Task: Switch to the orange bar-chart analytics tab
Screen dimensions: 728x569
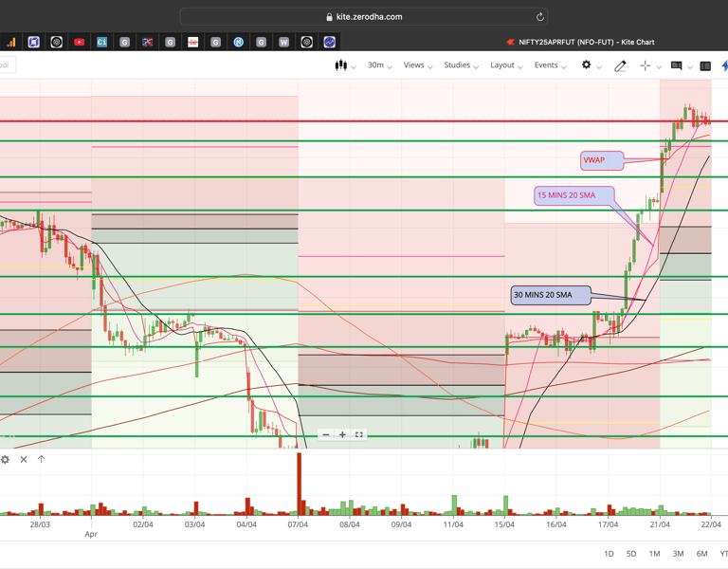Action: click(x=11, y=43)
